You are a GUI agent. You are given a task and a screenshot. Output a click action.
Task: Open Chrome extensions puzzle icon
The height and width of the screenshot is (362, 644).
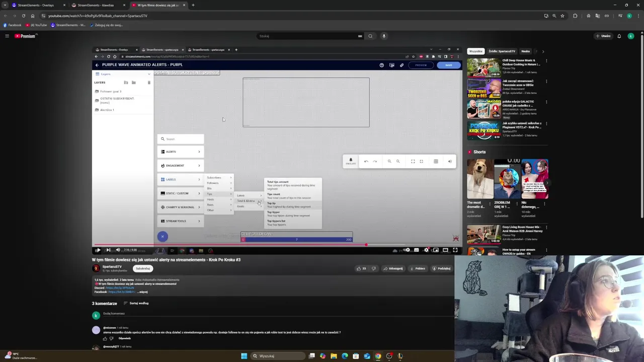click(x=575, y=16)
